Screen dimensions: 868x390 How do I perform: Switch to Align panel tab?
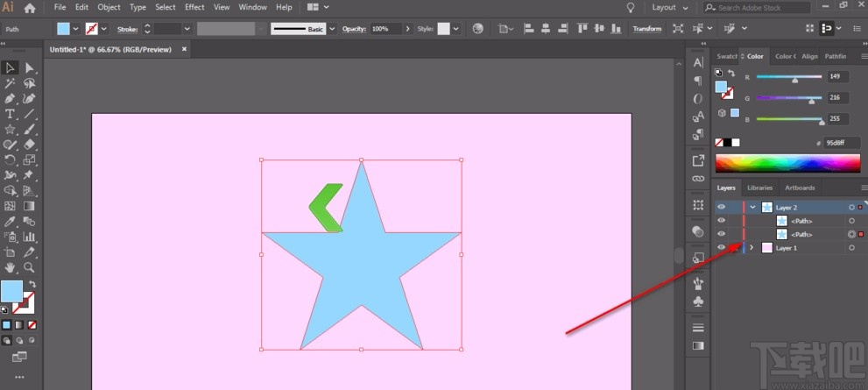point(809,56)
